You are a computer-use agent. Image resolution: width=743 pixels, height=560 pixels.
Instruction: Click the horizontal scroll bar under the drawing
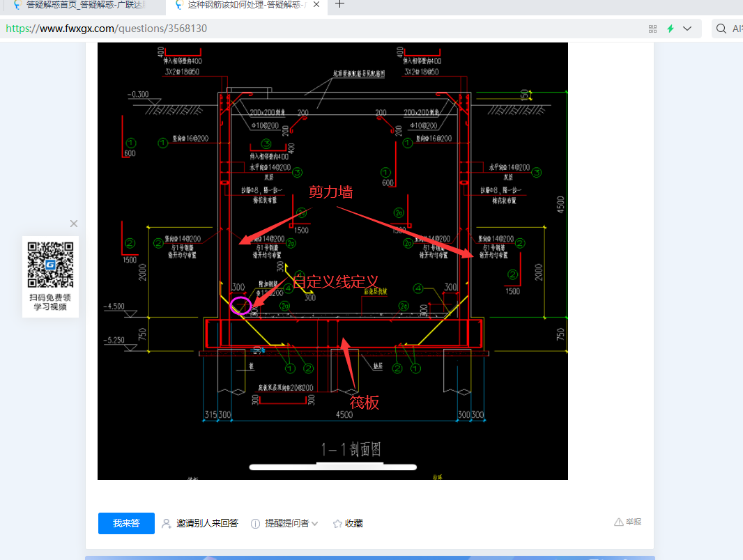click(x=332, y=467)
